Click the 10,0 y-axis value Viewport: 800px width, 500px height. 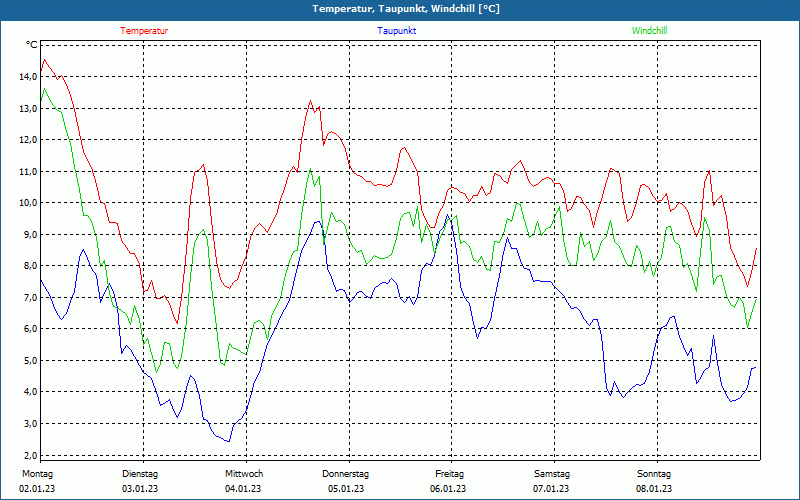[29, 203]
